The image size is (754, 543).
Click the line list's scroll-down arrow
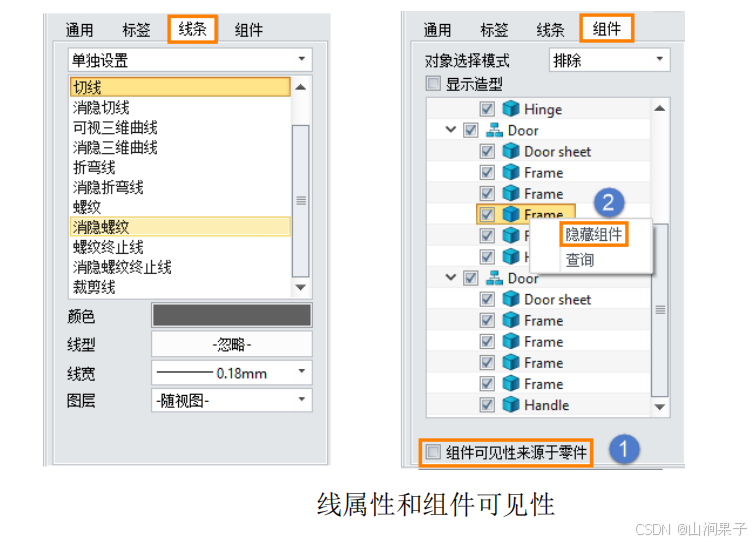301,287
